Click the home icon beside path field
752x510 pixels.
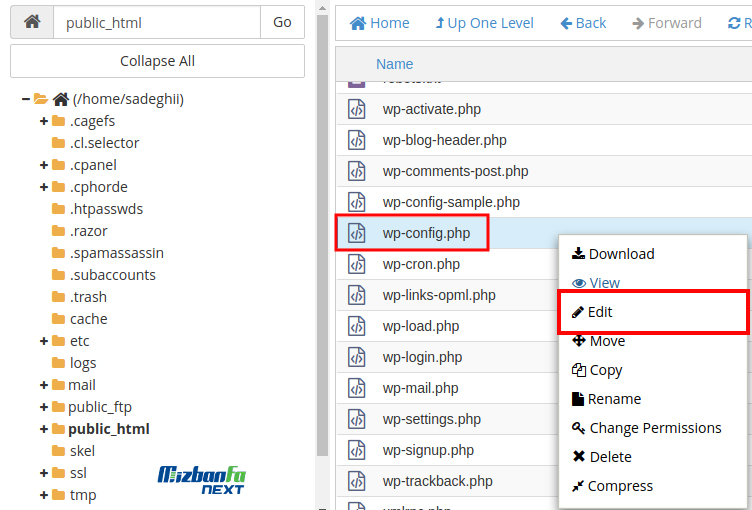[x=32, y=22]
